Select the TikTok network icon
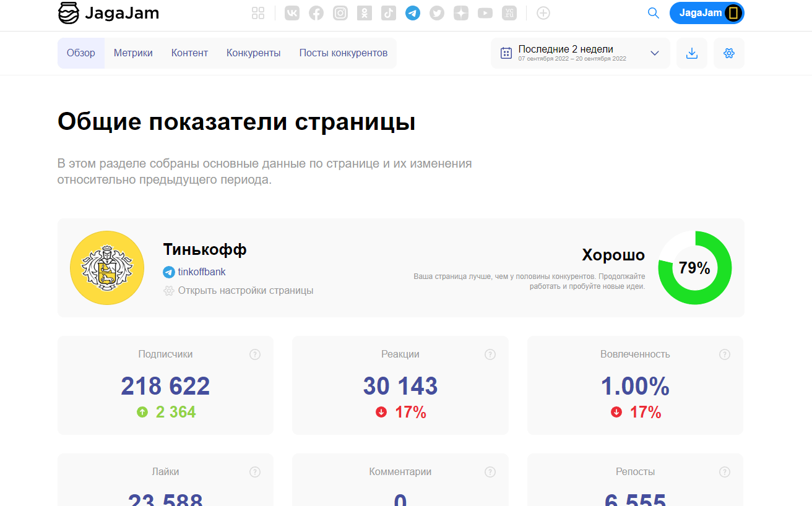The width and height of the screenshot is (812, 506). tap(389, 13)
